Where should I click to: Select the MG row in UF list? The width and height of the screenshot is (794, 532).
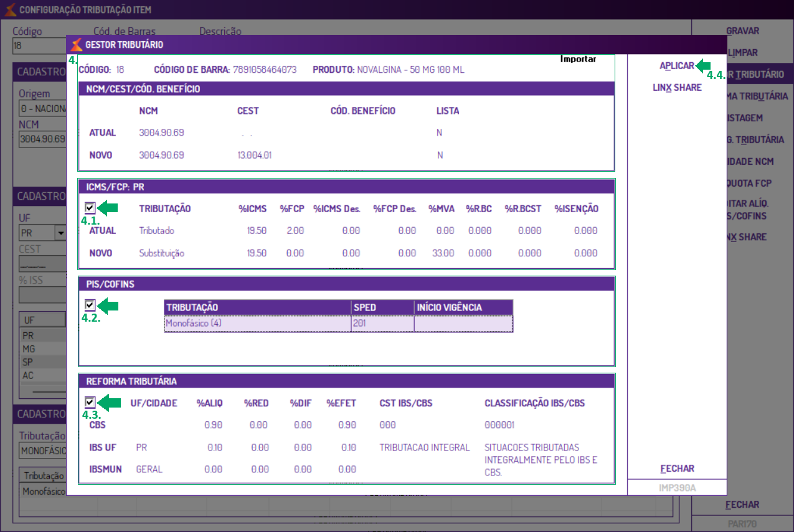[x=42, y=348]
